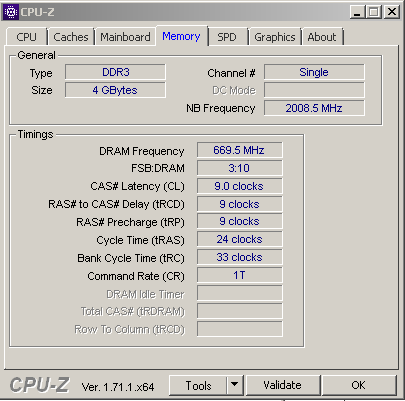Click the DRAM Frequency value field
The width and height of the screenshot is (405, 401).
tap(239, 150)
